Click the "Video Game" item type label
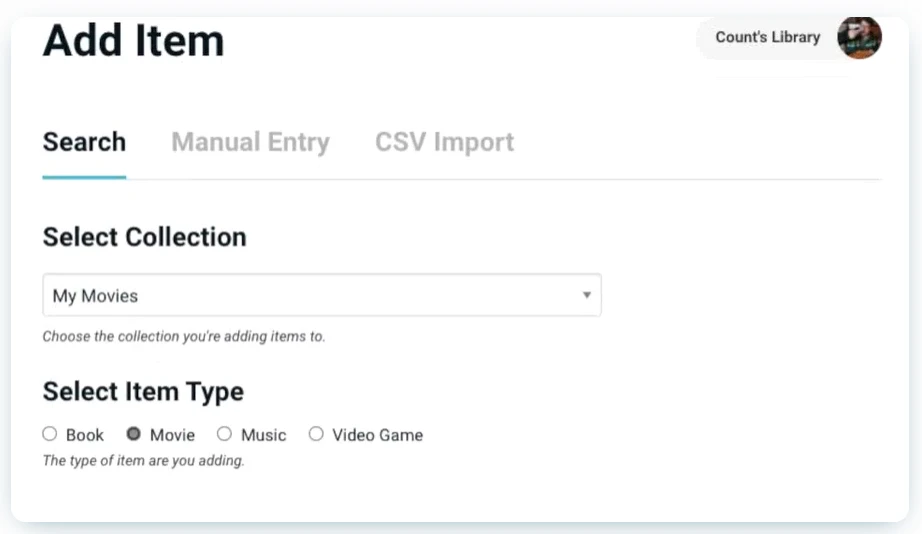The image size is (922, 534). coord(377,435)
